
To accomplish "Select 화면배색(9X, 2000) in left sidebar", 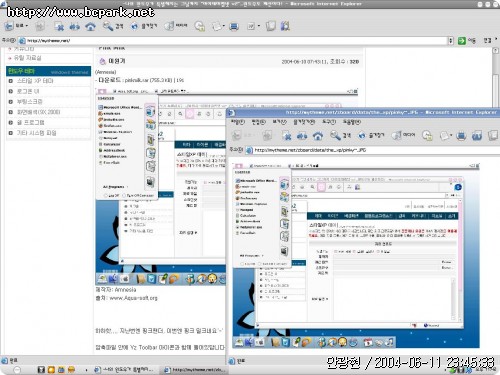I will [39, 112].
